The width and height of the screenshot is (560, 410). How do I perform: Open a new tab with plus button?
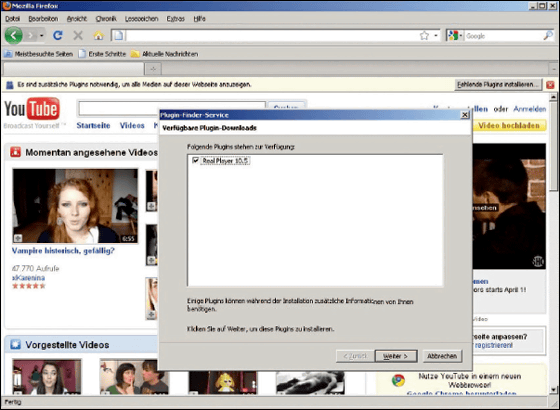click(x=153, y=69)
